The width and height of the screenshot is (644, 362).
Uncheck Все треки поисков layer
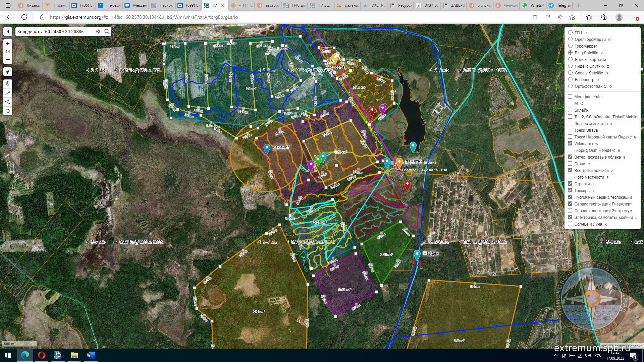(x=570, y=170)
